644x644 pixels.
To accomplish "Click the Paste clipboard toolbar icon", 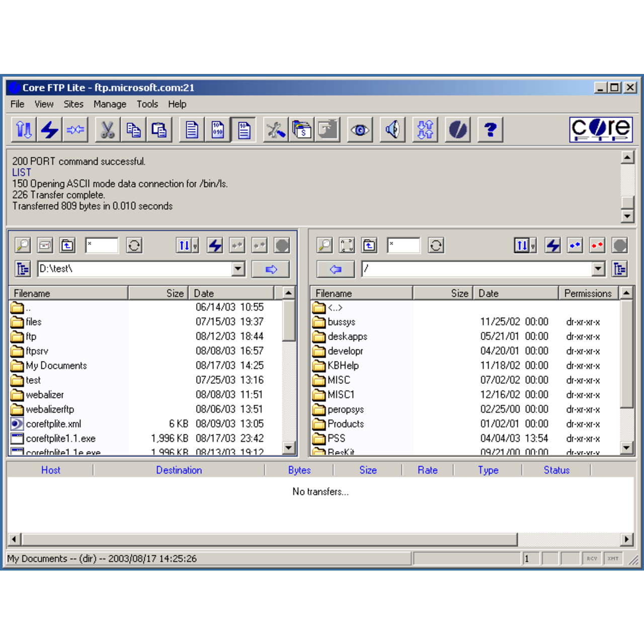I will point(159,130).
